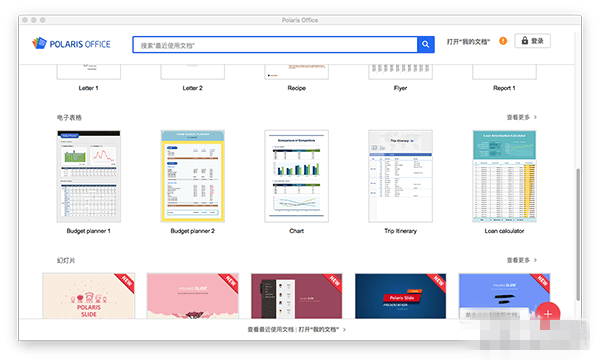Click the Polaris Office window title
This screenshot has height=363, width=600.
(x=300, y=20)
